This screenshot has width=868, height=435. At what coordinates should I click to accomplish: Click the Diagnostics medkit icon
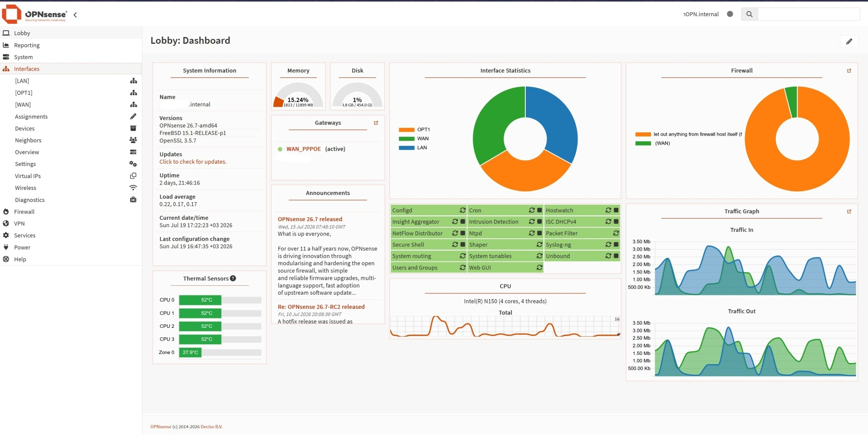133,199
